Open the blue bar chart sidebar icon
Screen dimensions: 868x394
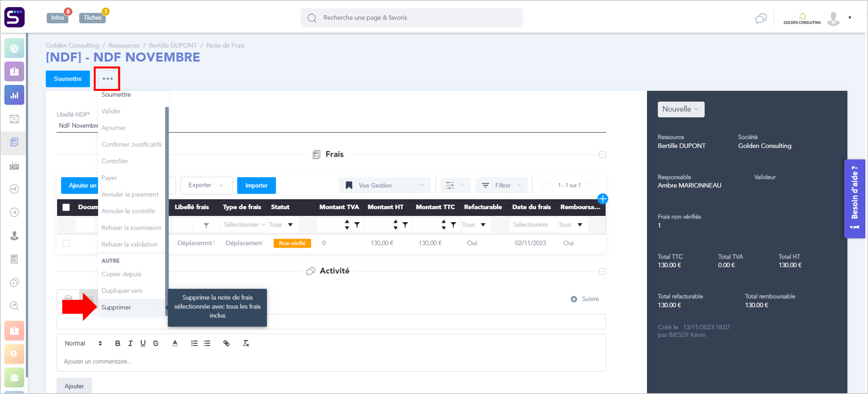click(x=14, y=95)
